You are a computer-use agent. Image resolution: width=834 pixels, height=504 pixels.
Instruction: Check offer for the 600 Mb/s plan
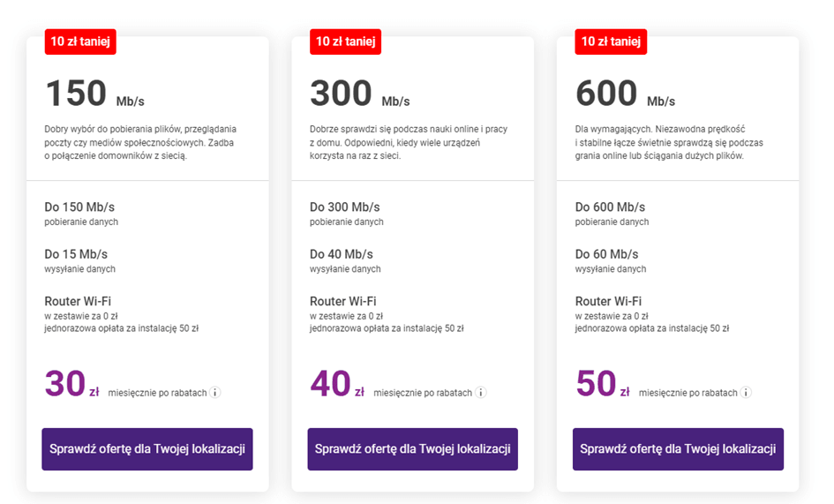click(x=678, y=449)
